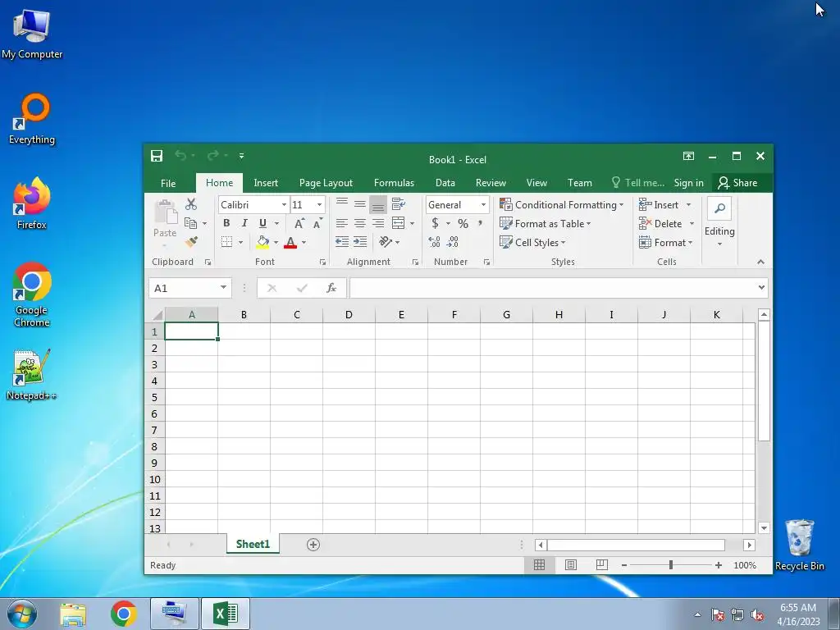The width and height of the screenshot is (840, 630).
Task: Apply yellow Fill Color to cell
Action: tap(262, 242)
